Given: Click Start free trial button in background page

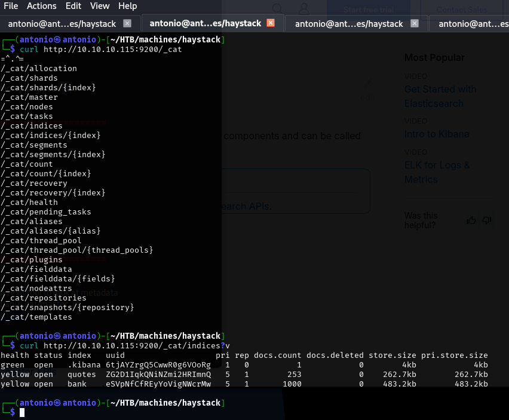Looking at the screenshot, I should tap(369, 10).
